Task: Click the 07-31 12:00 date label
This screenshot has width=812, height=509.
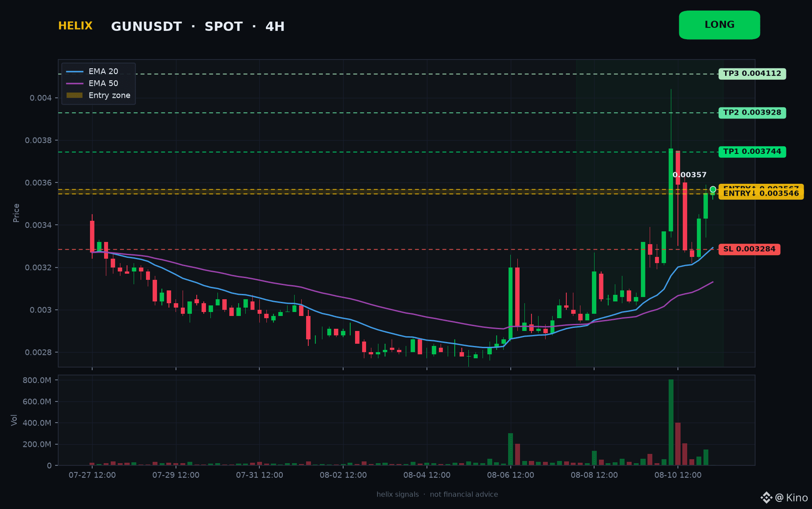Action: (259, 475)
